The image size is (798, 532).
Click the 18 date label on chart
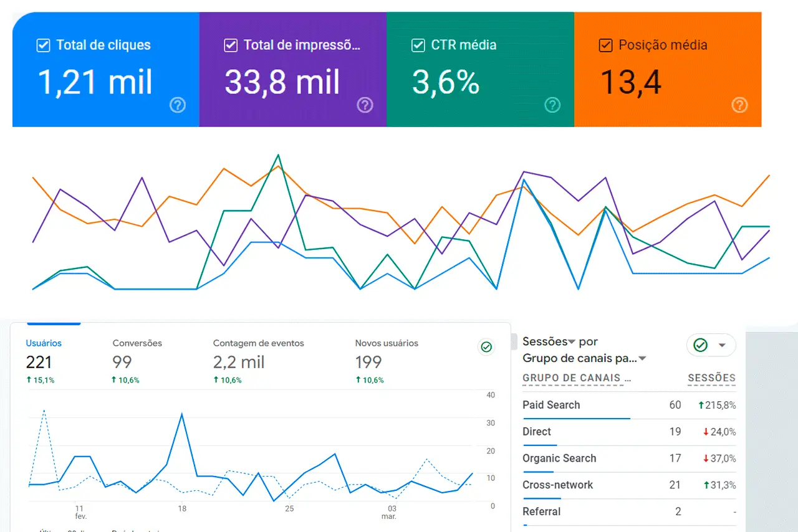(182, 509)
